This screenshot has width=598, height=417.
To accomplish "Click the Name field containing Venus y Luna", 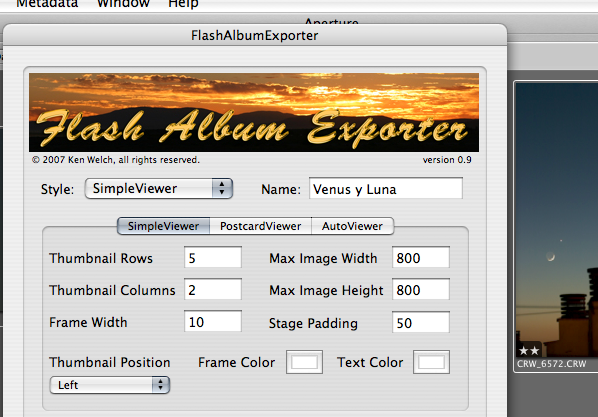I will 386,188.
